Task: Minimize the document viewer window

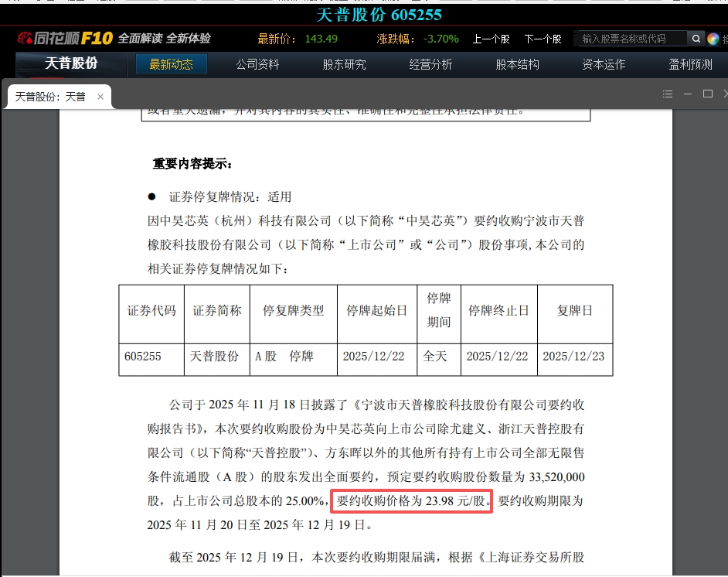Action: [688, 94]
